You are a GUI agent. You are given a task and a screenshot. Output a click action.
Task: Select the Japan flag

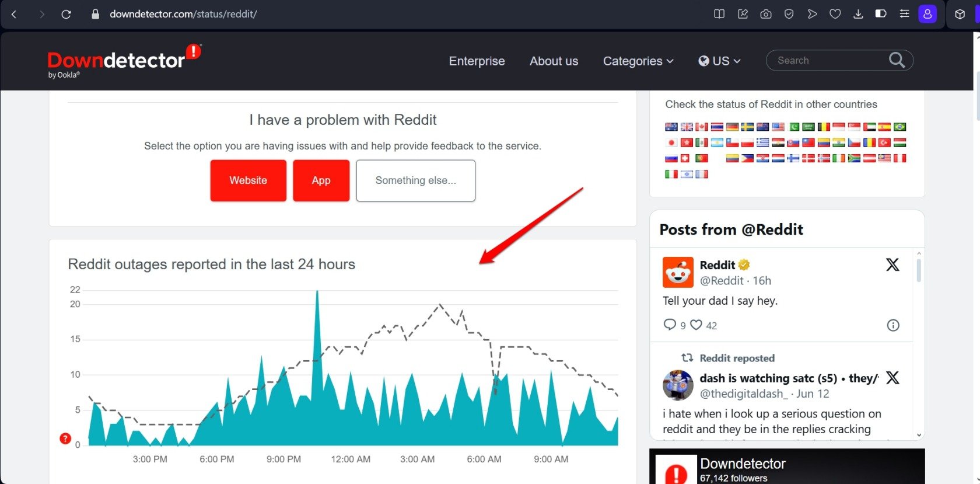(x=671, y=142)
